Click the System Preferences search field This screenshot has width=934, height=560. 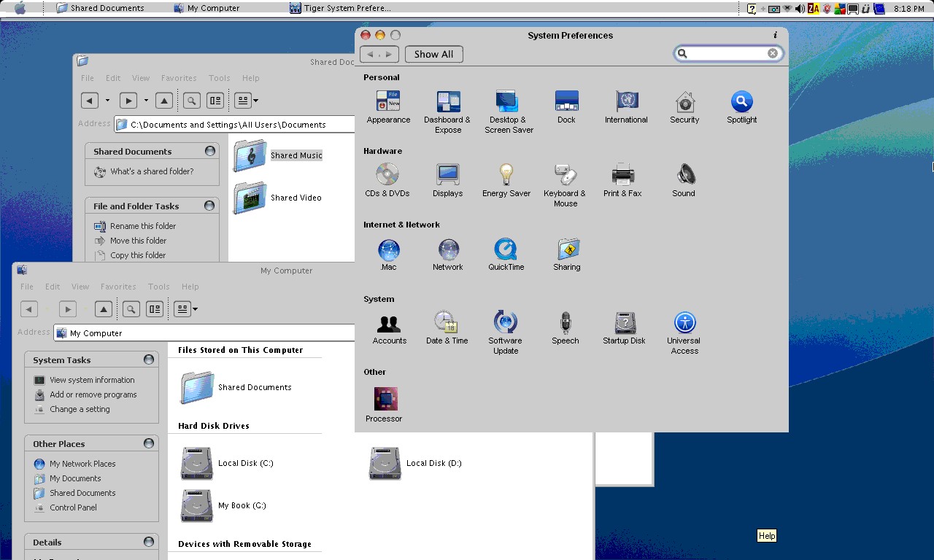[727, 53]
